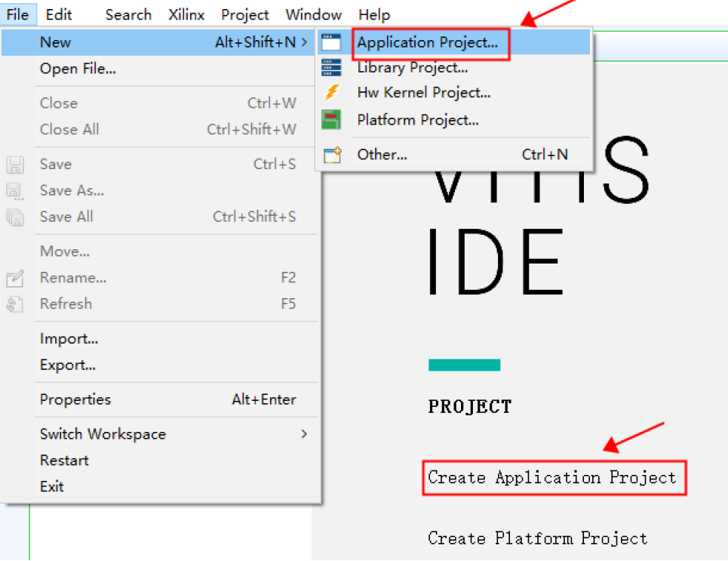Click Create Platform Project link
The image size is (728, 561).
(x=538, y=538)
